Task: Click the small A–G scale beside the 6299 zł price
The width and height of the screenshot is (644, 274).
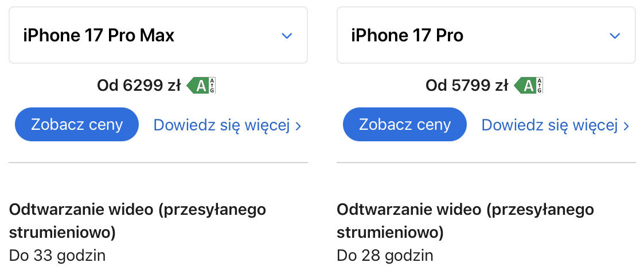Action: 212,86
